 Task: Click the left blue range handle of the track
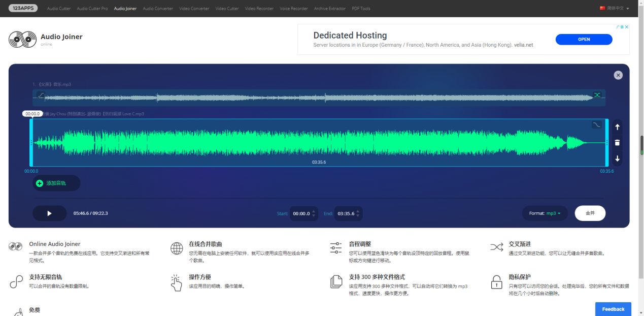pos(31,143)
